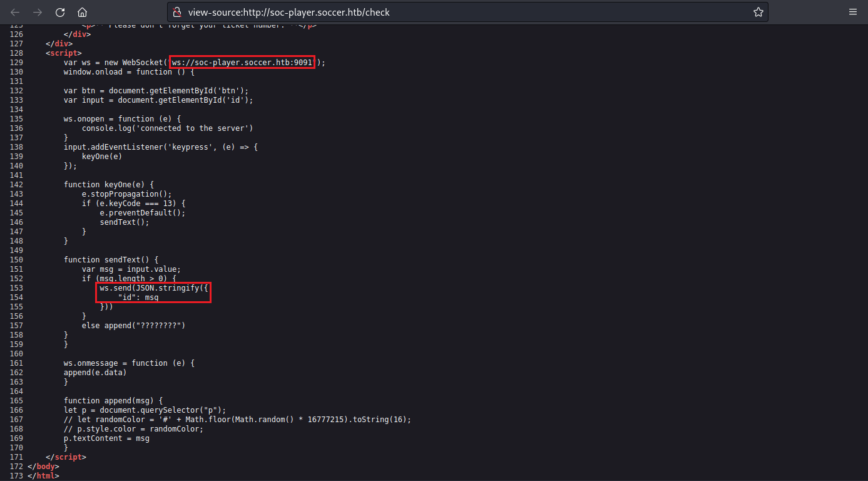Click the e.stopPropagation() line
This screenshot has height=481, width=868.
click(127, 194)
